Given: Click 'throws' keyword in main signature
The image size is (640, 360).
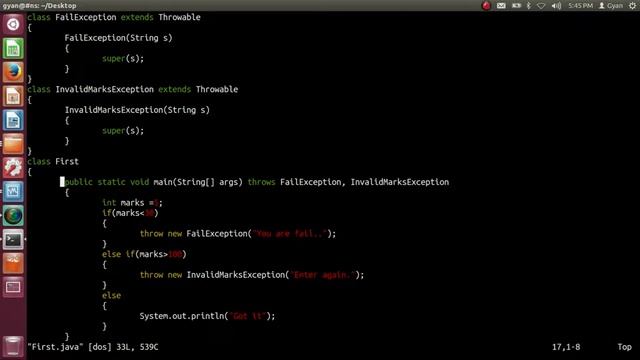Looking at the screenshot, I should [261, 182].
